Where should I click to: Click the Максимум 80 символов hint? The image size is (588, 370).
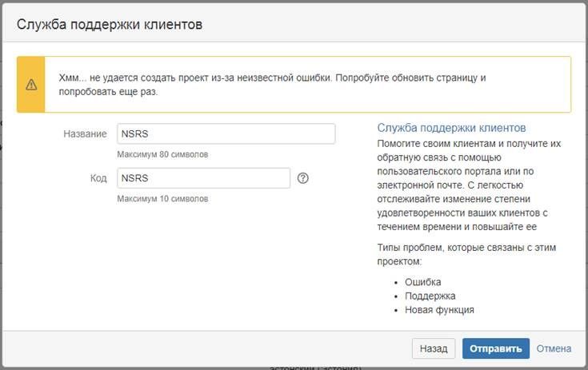pos(162,154)
